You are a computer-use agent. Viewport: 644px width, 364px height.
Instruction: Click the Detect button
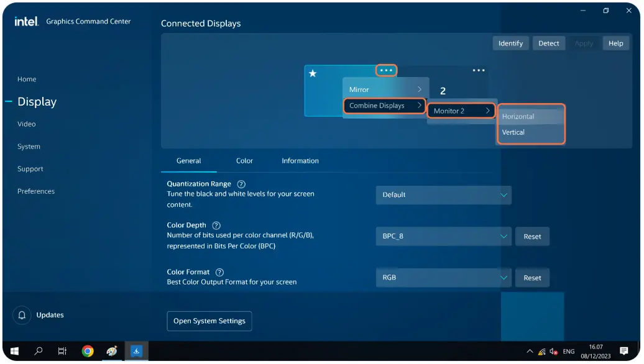click(x=549, y=43)
